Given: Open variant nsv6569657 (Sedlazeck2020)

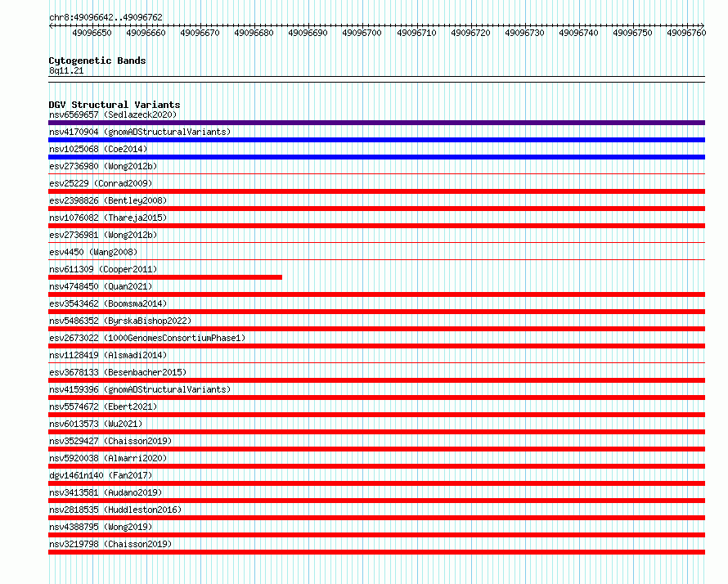Looking at the screenshot, I should coord(113,115).
